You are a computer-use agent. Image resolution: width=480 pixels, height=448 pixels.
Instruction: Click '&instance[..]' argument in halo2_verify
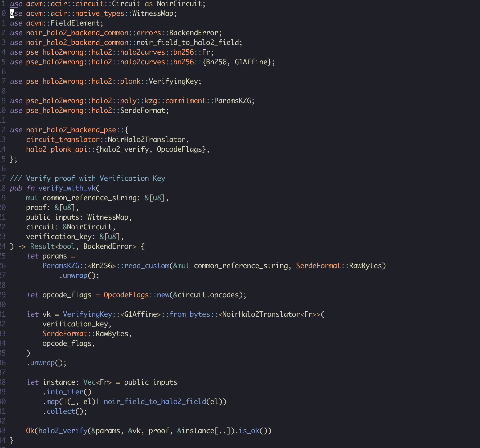point(204,431)
